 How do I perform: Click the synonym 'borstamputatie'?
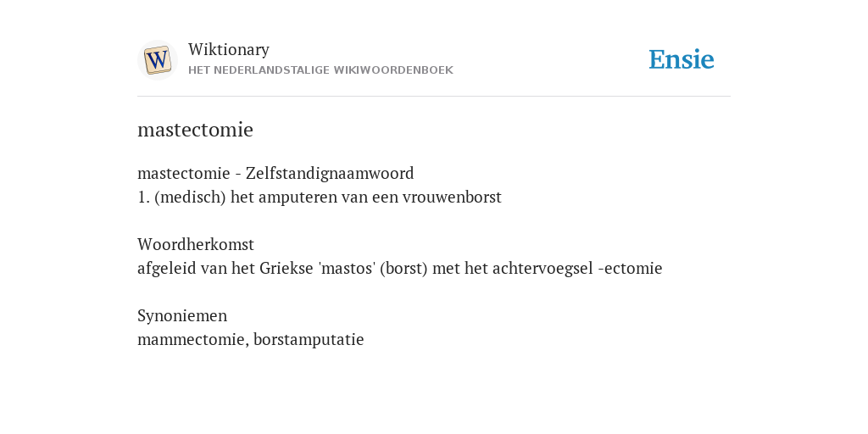(309, 339)
